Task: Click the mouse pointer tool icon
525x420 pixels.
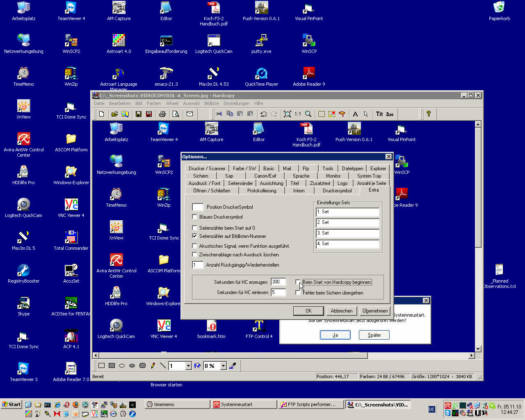Action: pyautogui.click(x=365, y=114)
